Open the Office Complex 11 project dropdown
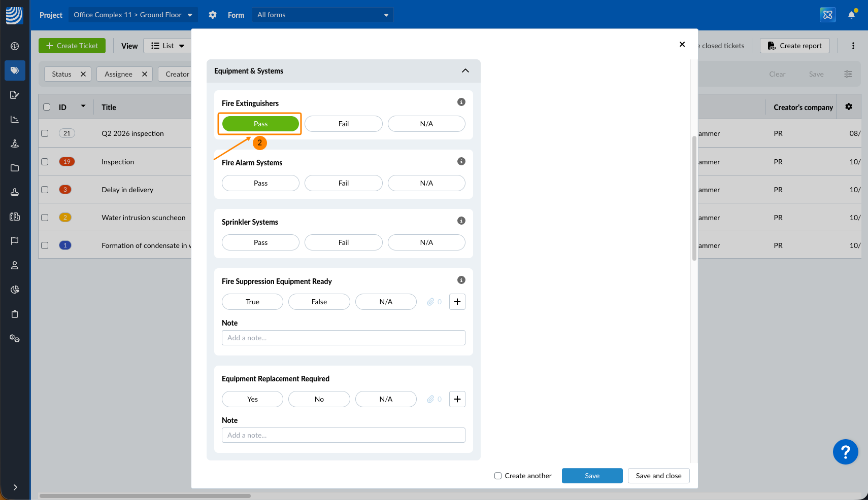The height and width of the screenshot is (500, 868). pos(132,15)
